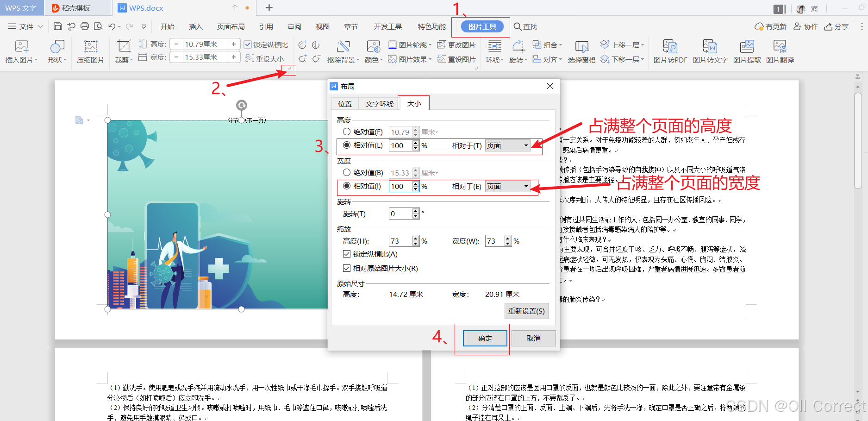This screenshot has height=421, width=868.
Task: Click Picture Translate (图片翻译)
Action: point(780,51)
